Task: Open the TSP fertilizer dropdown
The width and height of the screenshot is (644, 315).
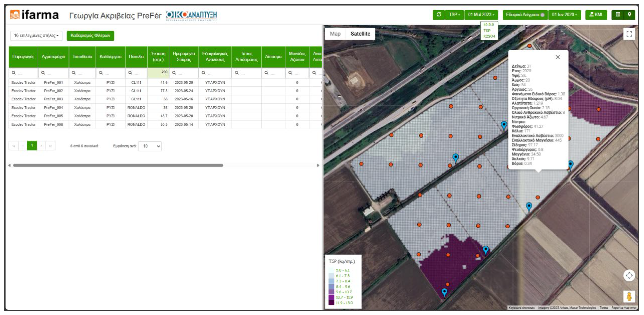Action: tap(454, 15)
